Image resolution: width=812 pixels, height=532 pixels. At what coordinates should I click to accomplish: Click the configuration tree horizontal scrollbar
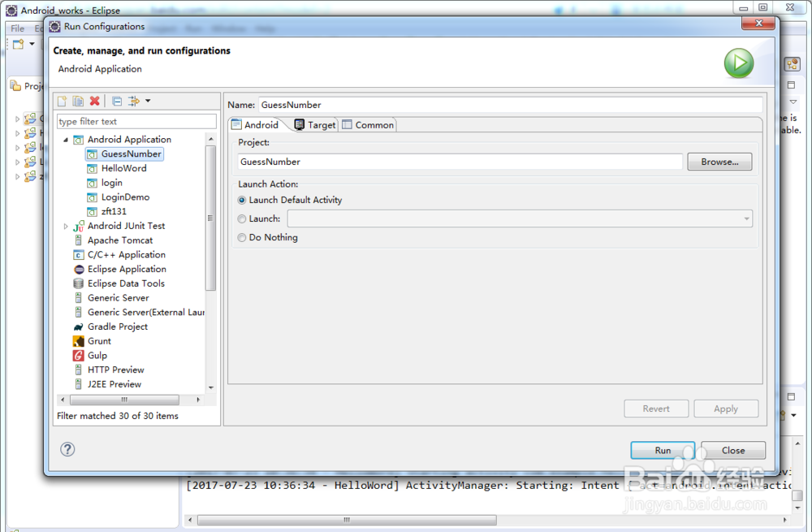[124, 400]
